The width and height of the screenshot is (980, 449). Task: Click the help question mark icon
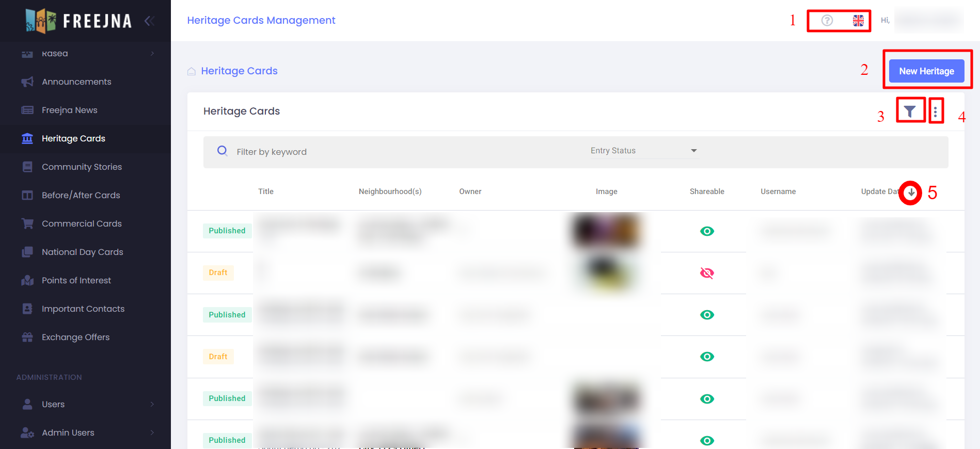(827, 20)
